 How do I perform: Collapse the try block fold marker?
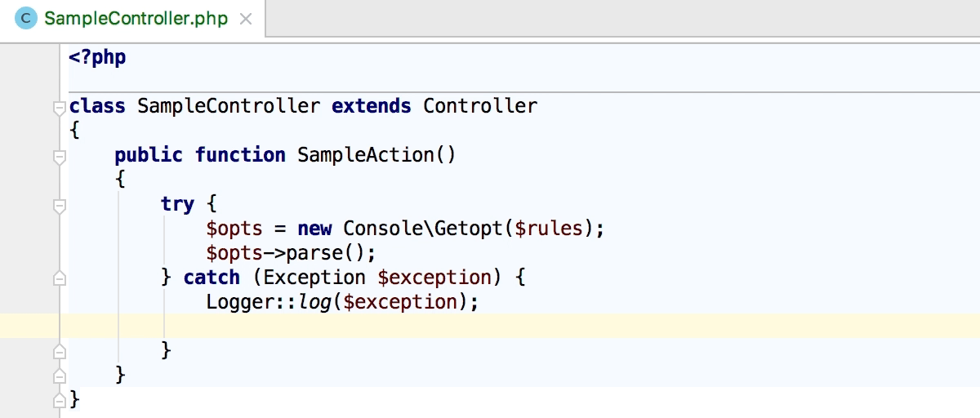coord(59,205)
